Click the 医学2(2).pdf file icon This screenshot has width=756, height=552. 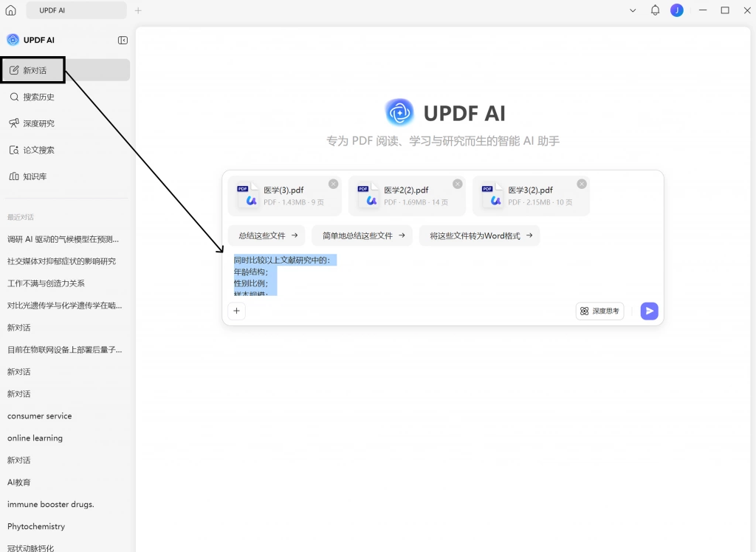coord(368,196)
